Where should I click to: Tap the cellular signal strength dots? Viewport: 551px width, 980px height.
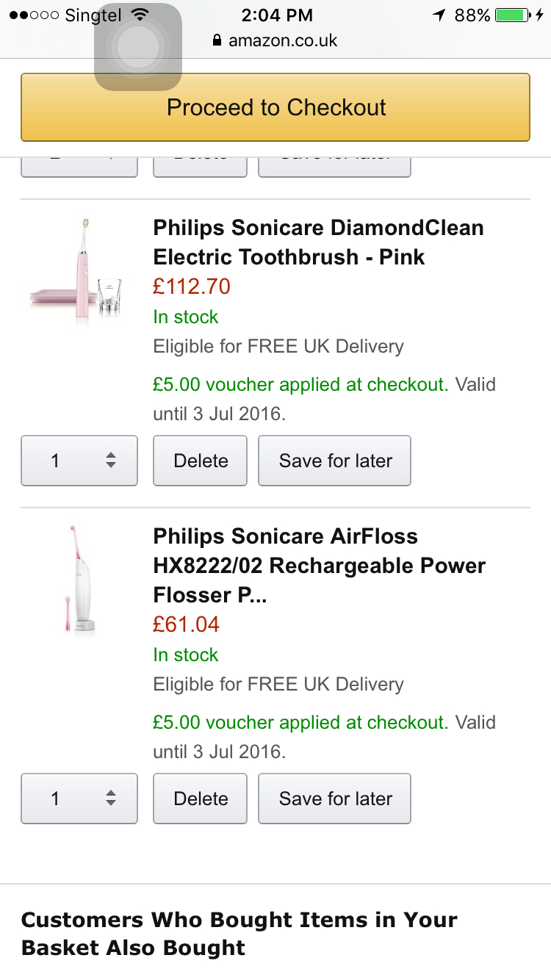(x=34, y=15)
